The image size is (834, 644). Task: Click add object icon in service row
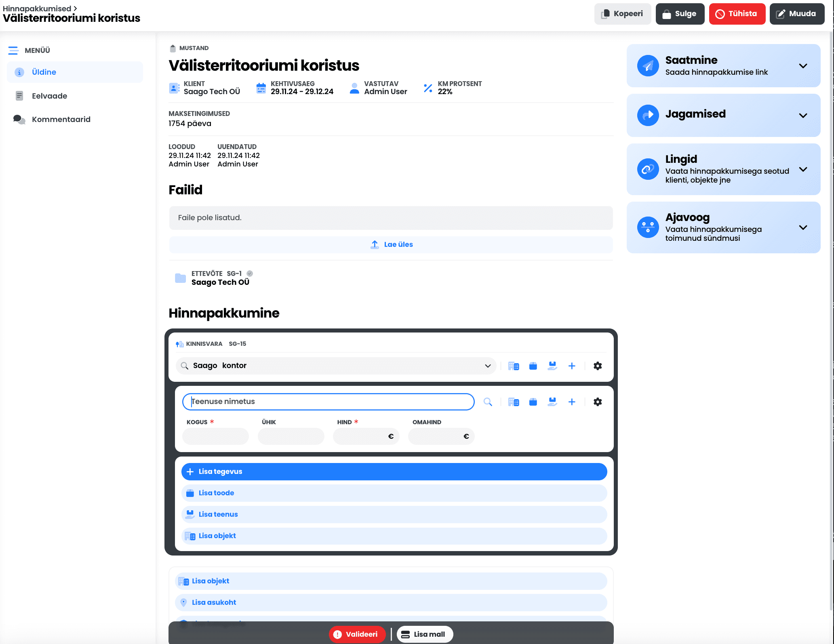[514, 402]
